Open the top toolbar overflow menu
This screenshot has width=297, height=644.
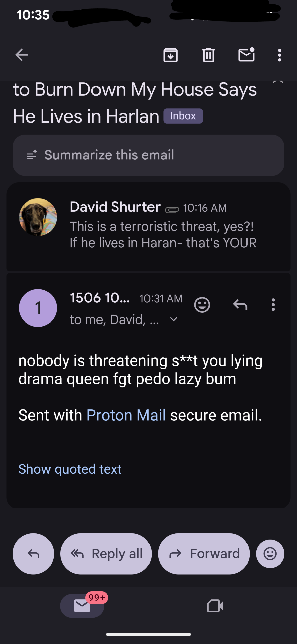(x=279, y=55)
